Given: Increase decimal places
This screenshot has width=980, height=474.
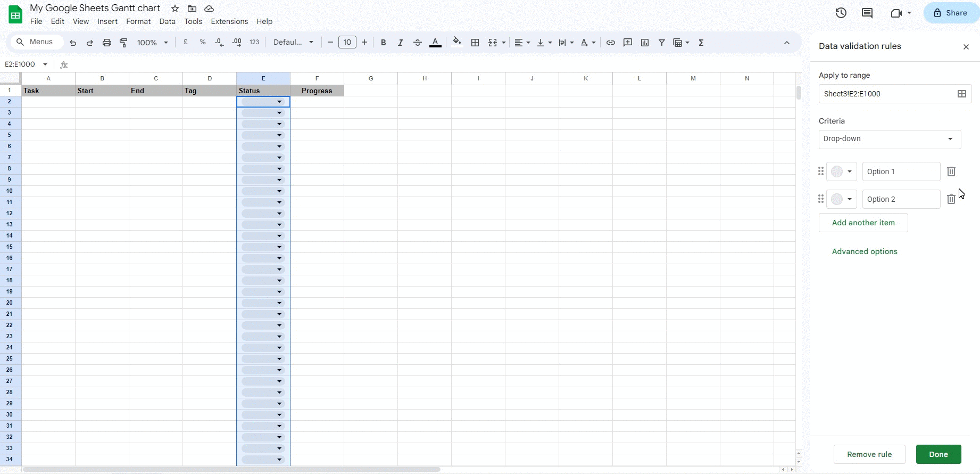Looking at the screenshot, I should coord(237,42).
